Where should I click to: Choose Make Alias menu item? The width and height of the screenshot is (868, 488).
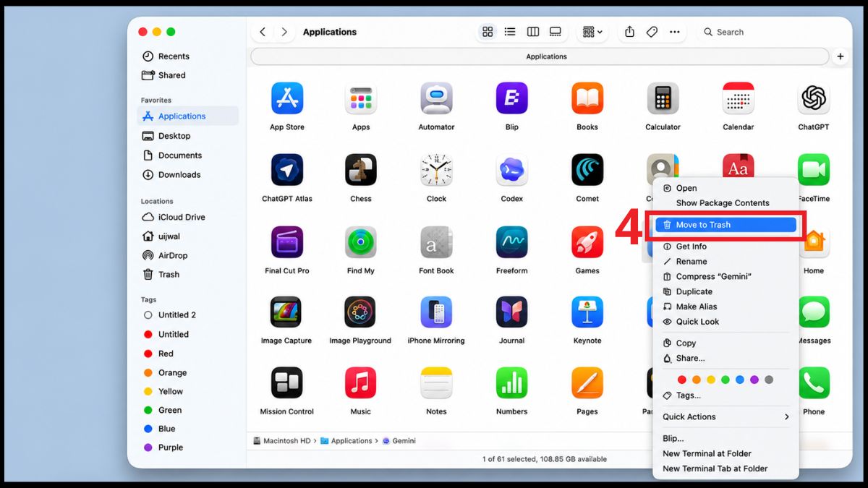726,307
